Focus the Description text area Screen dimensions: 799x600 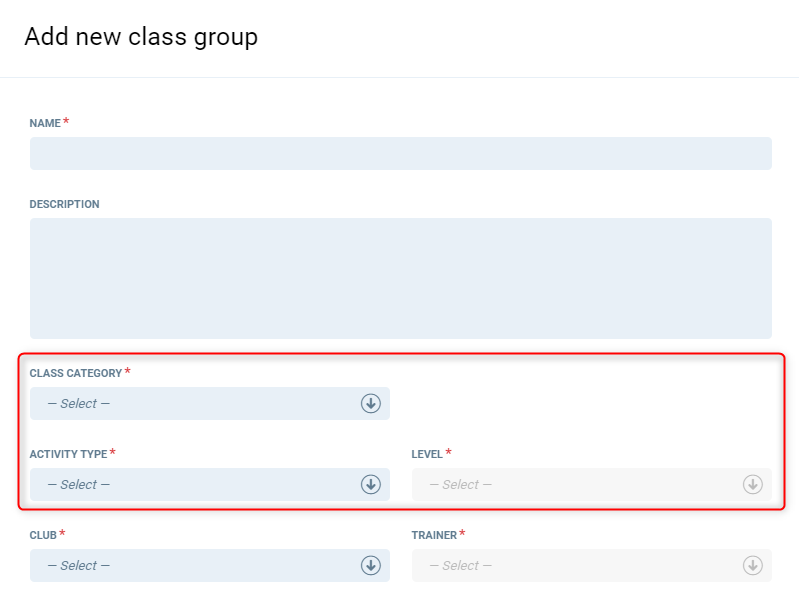(x=400, y=278)
